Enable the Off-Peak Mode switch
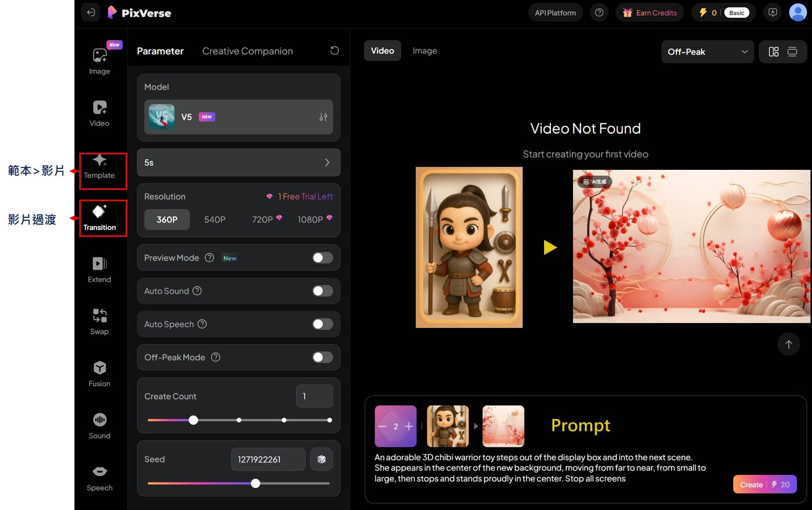Viewport: 812px width, 510px height. coord(322,357)
